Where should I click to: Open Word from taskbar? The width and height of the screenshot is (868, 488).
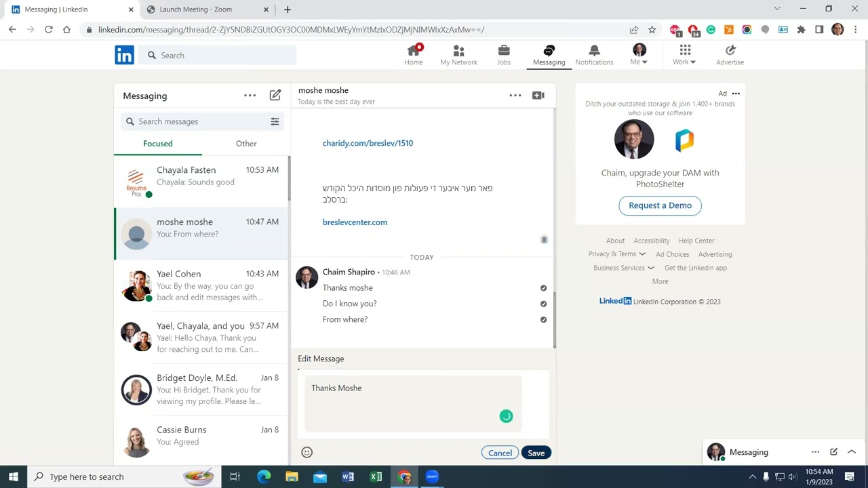point(348,476)
